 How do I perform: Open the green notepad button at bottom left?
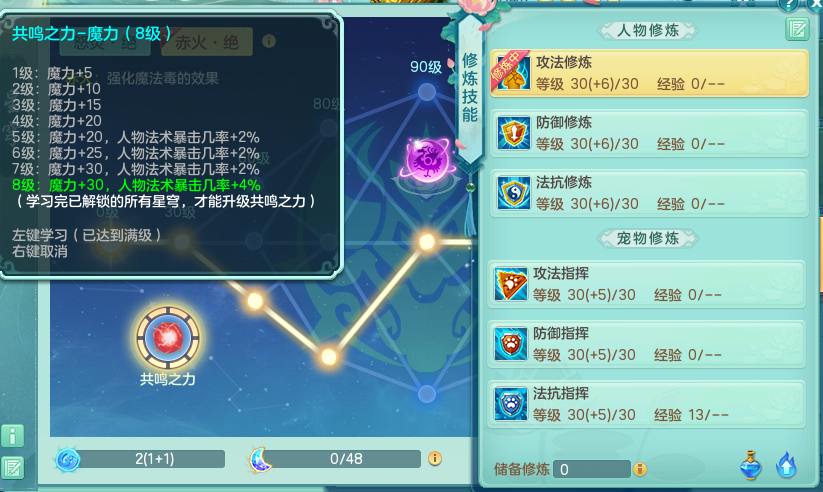point(13,468)
